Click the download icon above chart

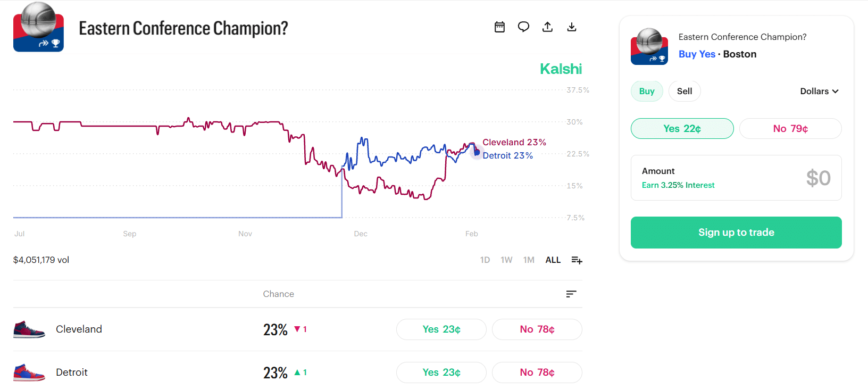point(572,27)
